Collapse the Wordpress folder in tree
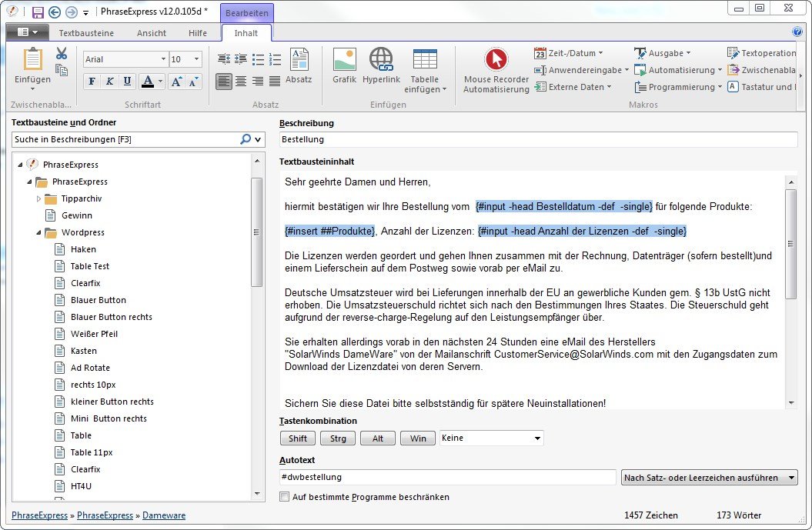The width and height of the screenshot is (812, 530). coord(38,232)
